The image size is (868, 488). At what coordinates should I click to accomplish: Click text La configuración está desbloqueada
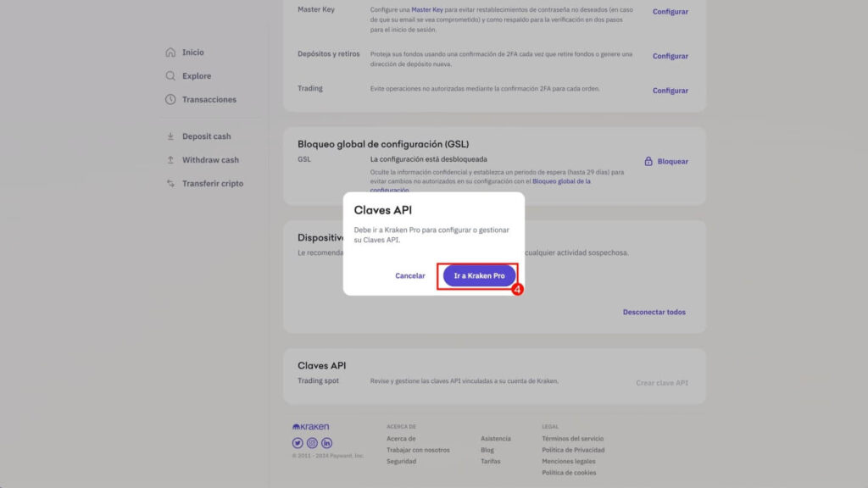pos(428,158)
